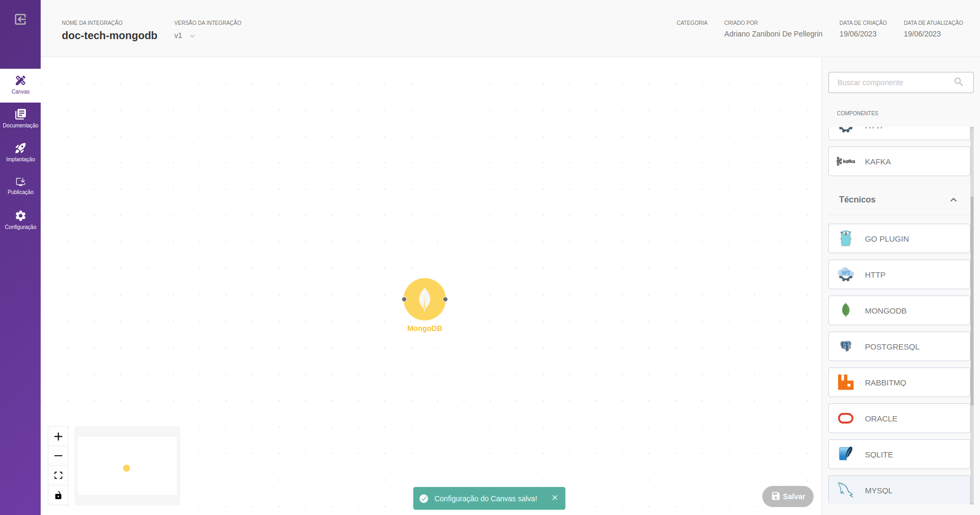This screenshot has width=980, height=515.
Task: Click the Go gopher icon
Action: coord(846,238)
